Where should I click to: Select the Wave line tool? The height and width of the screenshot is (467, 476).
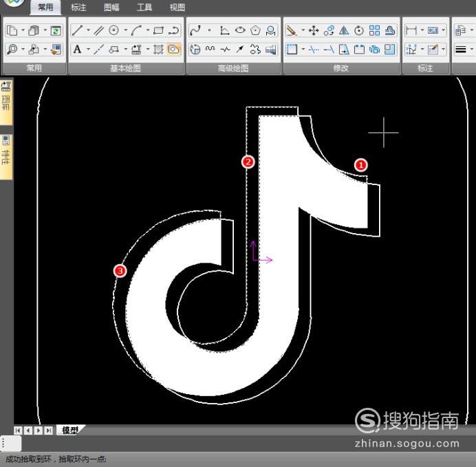click(210, 49)
